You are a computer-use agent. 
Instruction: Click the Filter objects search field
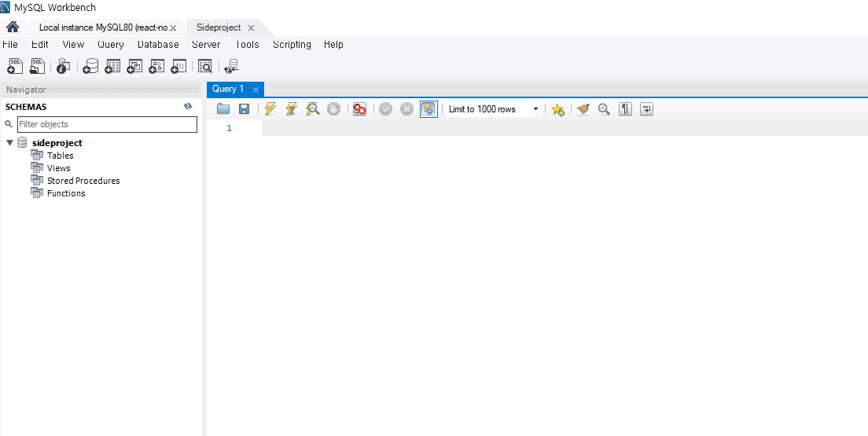coord(108,124)
